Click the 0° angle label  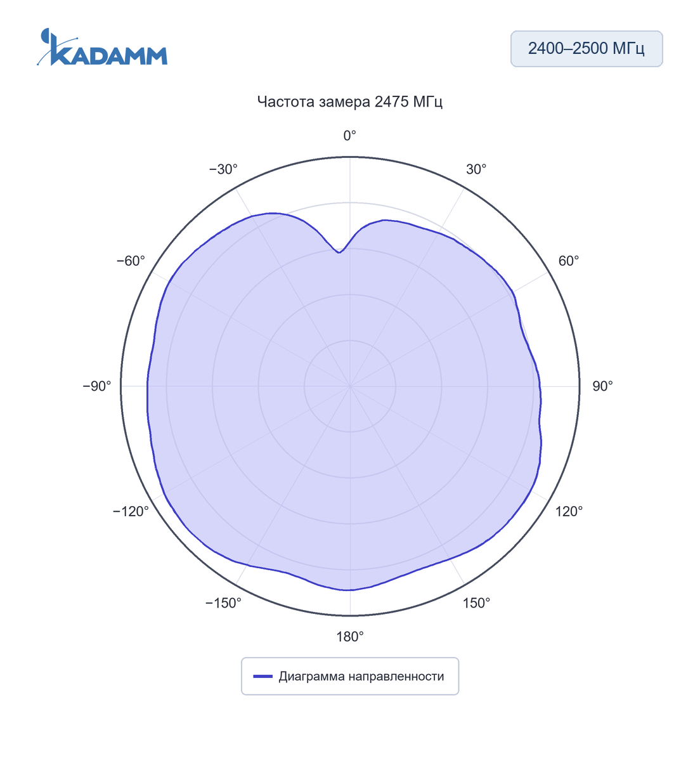tap(350, 136)
